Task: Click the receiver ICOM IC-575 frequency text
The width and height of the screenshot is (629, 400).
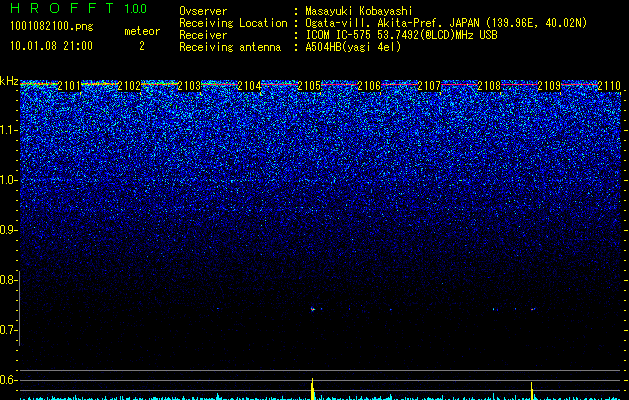Action: pos(401,35)
